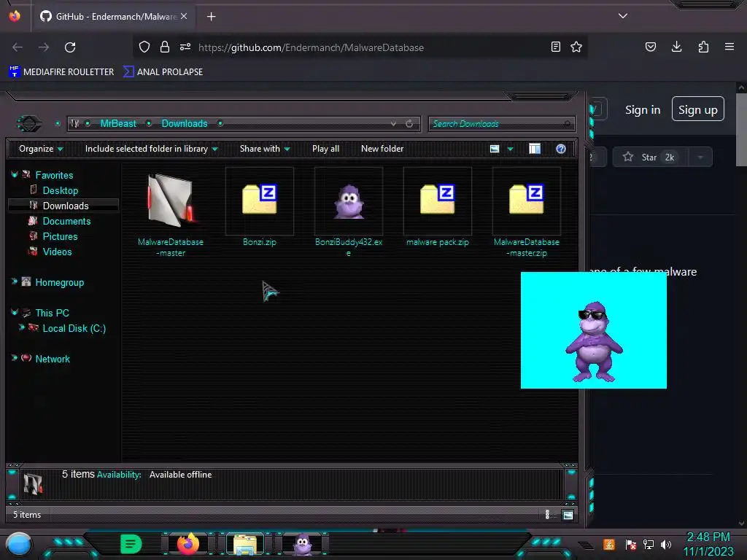The width and height of the screenshot is (747, 560).
Task: Select Desktop in the Favorites list
Action: coord(60,190)
